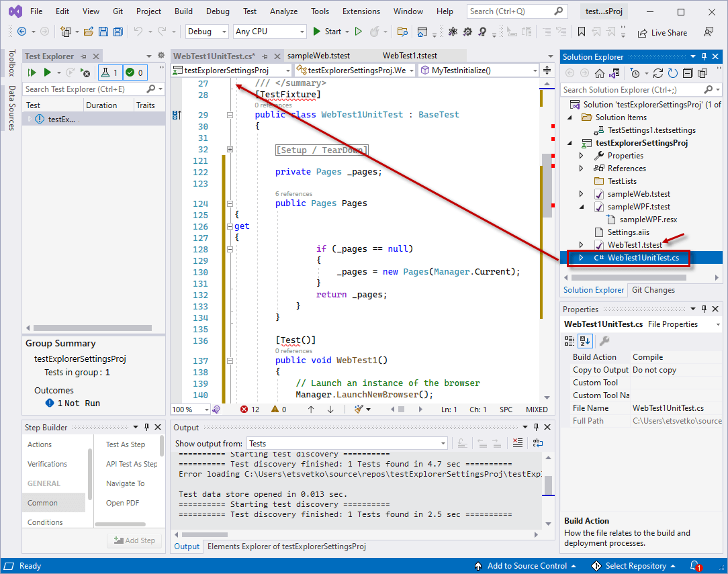Click Save All on the toolbar
This screenshot has width=728, height=574.
click(117, 32)
